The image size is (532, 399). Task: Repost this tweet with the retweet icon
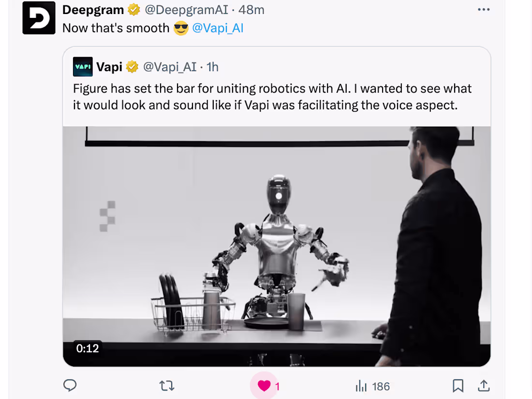(x=166, y=386)
